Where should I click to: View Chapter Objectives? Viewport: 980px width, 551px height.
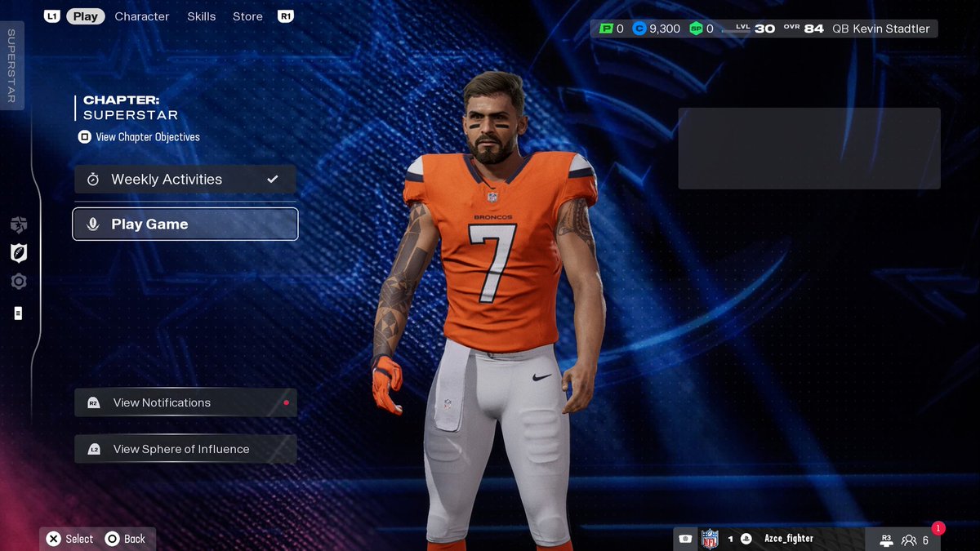(x=148, y=137)
